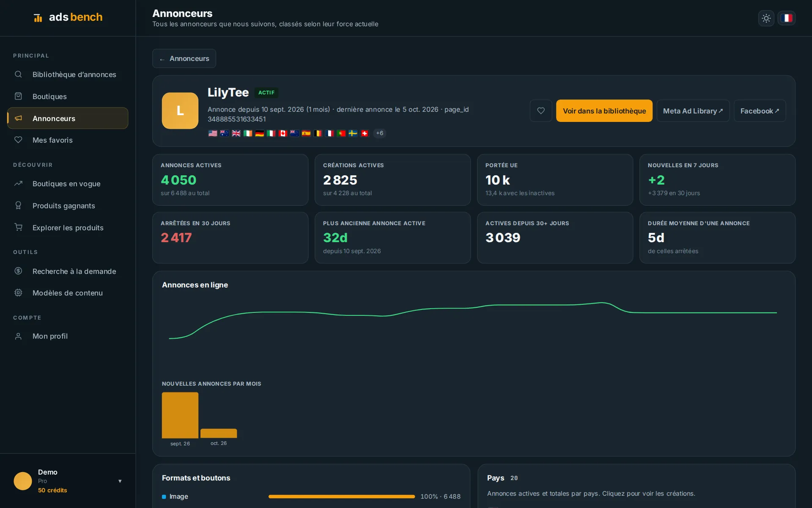
Task: Click the Image format progress bar
Action: 342,497
